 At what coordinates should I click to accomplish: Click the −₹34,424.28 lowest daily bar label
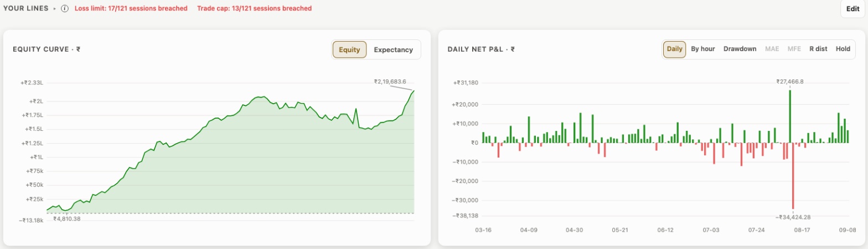click(x=793, y=217)
